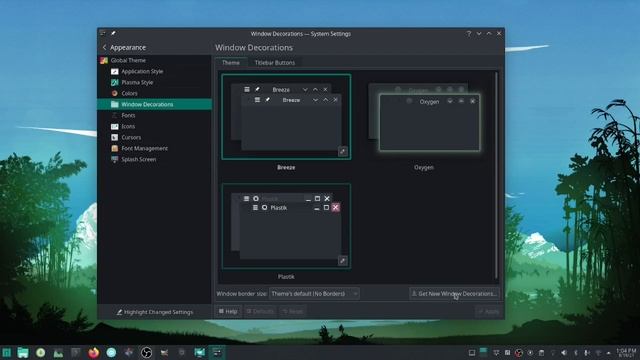Click the Help button

coord(228,311)
